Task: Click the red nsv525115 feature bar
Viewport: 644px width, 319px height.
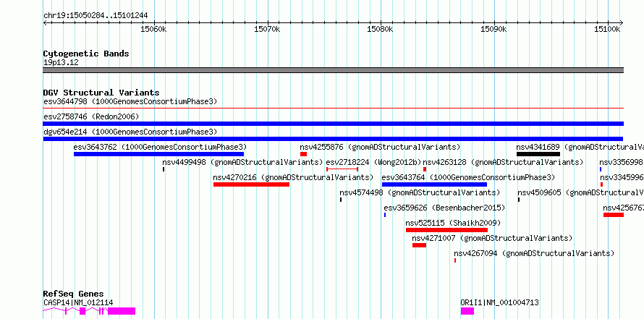Action: click(x=447, y=230)
